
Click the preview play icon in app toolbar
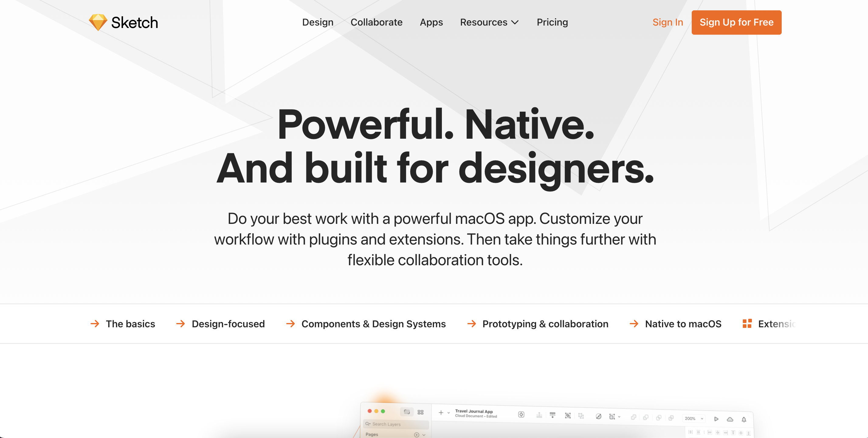pyautogui.click(x=716, y=419)
